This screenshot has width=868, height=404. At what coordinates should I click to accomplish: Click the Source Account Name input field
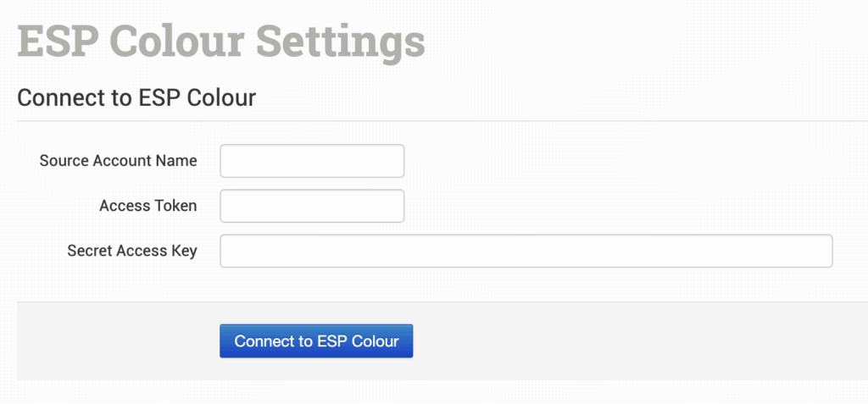pos(312,161)
